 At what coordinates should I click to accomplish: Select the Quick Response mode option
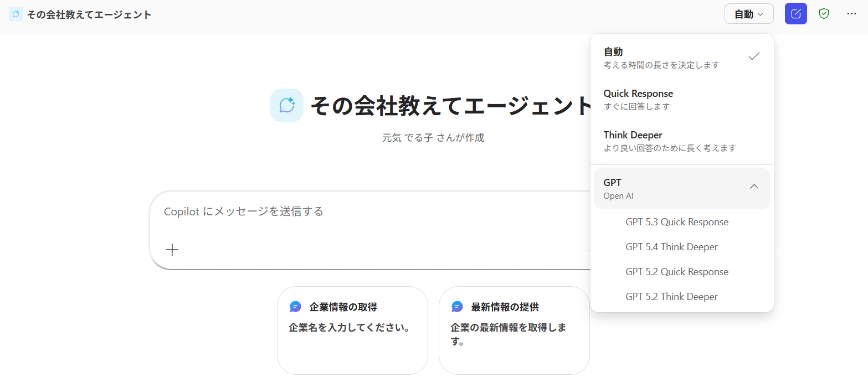tap(681, 99)
